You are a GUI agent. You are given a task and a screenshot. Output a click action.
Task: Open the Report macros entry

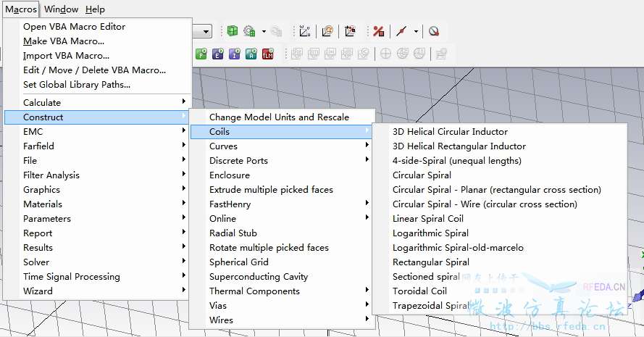pos(97,233)
